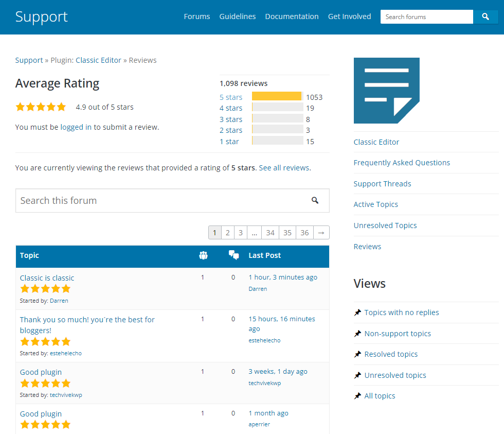Go to next page arrow in pagination
The width and height of the screenshot is (504, 434).
[321, 233]
